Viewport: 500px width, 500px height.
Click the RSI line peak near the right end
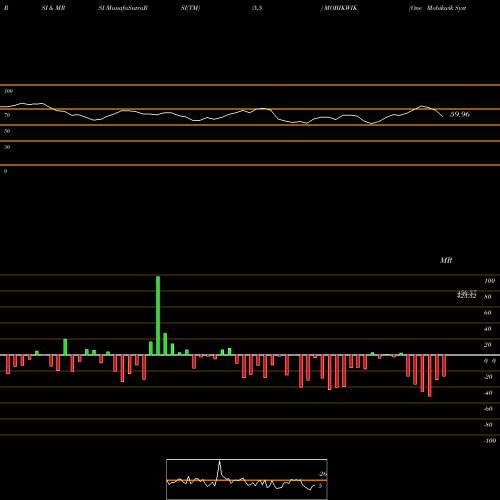point(422,106)
